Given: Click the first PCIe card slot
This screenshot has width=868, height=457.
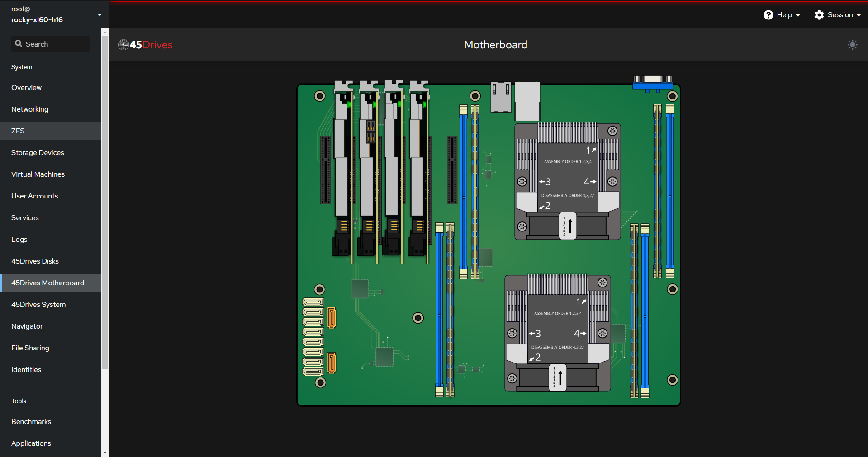Looking at the screenshot, I should (343, 172).
